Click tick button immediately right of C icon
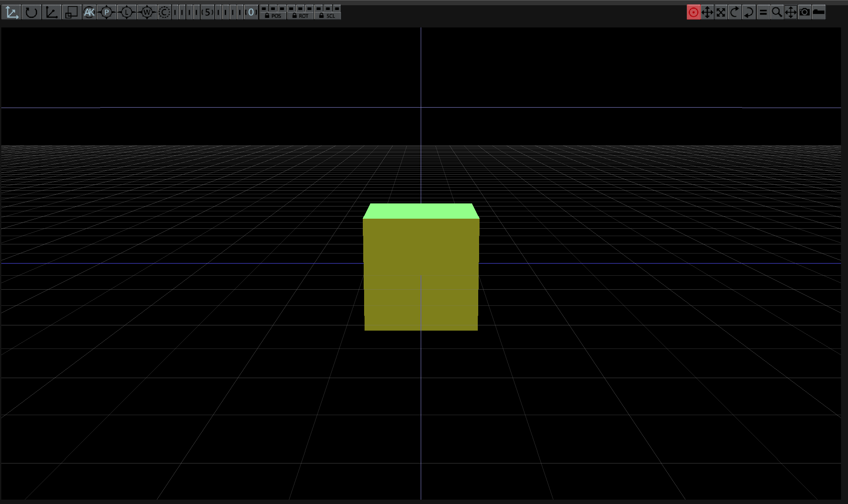The height and width of the screenshot is (504, 848). click(175, 12)
